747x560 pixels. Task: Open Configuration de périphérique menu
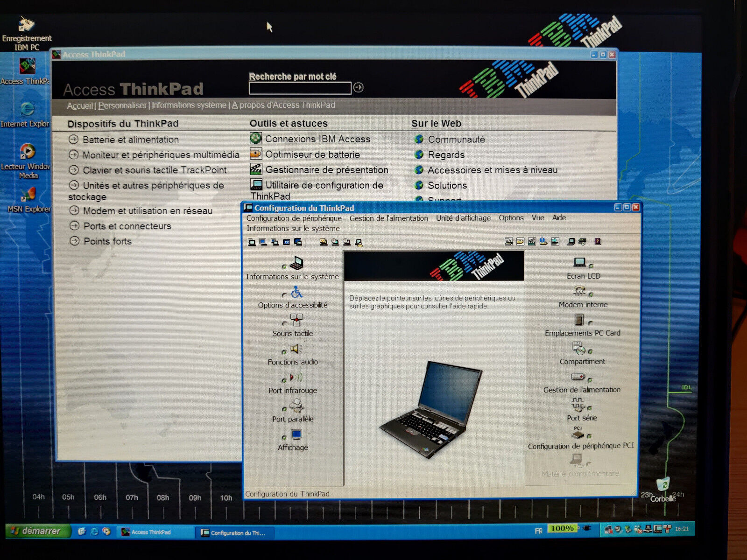[294, 218]
